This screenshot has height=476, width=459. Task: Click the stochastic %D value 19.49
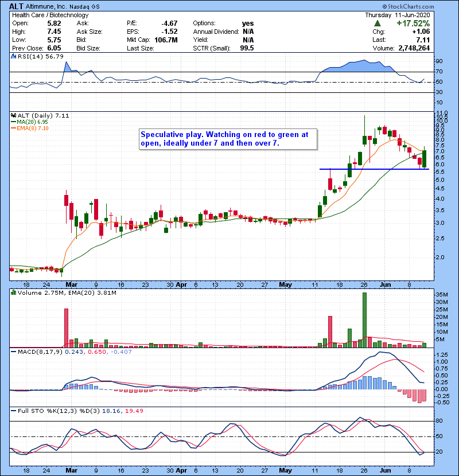point(134,411)
